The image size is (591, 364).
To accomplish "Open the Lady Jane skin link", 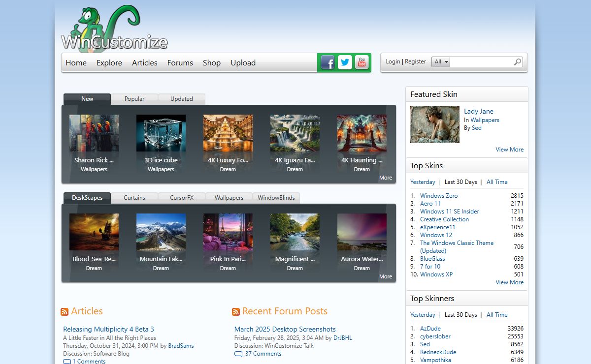I will coord(479,111).
